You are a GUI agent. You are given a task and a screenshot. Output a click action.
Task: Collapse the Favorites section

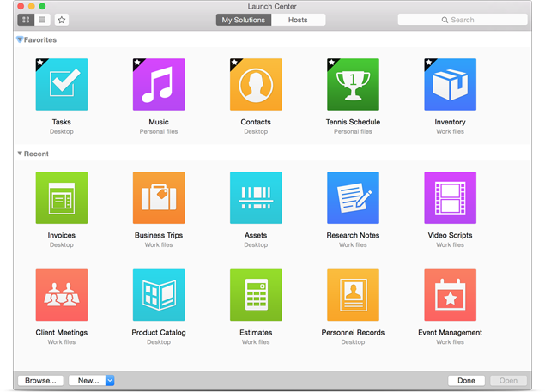(20, 39)
